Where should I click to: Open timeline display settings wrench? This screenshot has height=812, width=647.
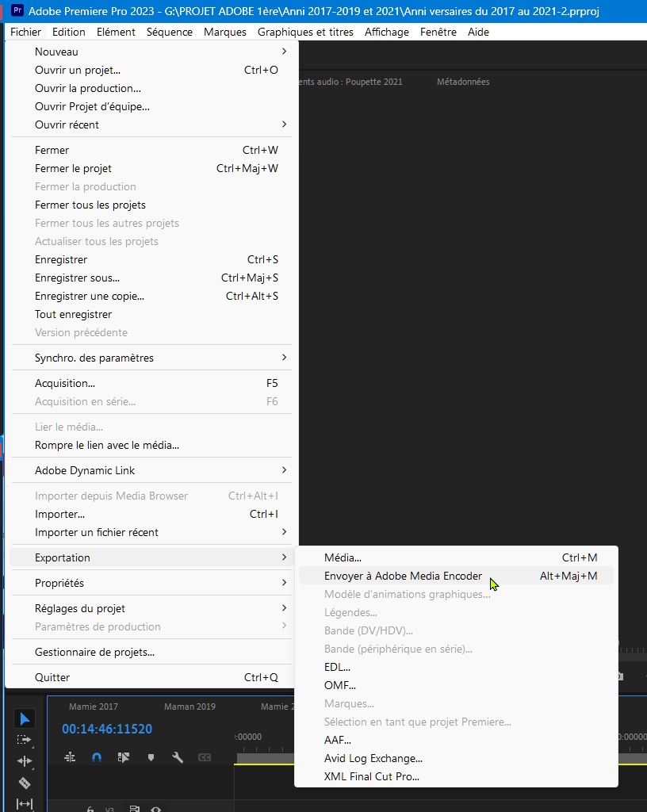tap(178, 757)
